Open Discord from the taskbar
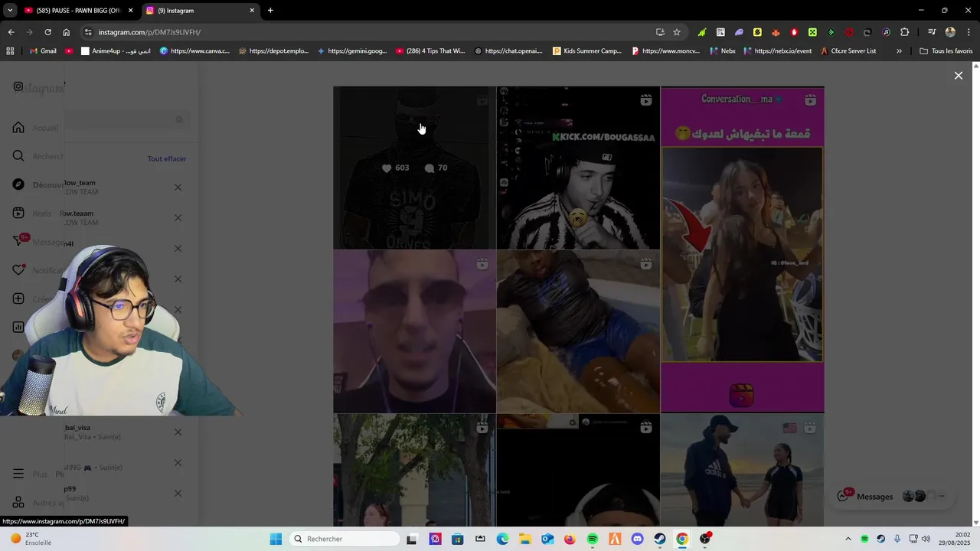Image resolution: width=980 pixels, height=551 pixels. [637, 539]
